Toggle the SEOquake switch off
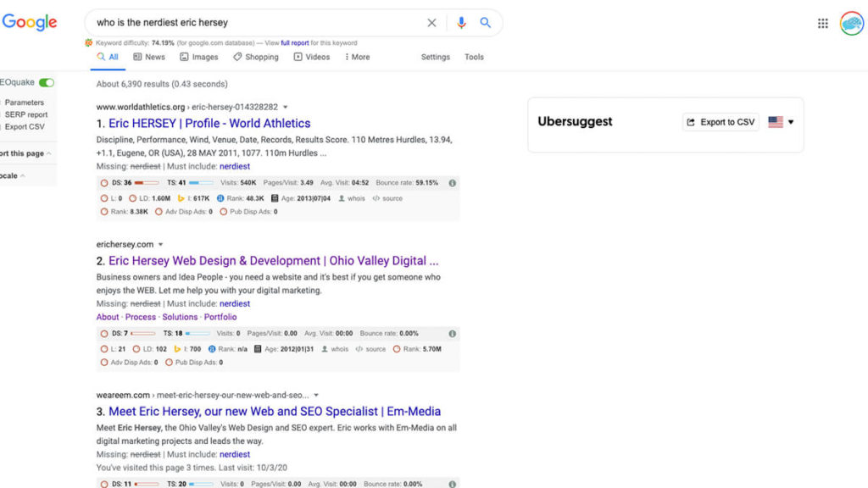The width and height of the screenshot is (868, 488). pos(47,82)
